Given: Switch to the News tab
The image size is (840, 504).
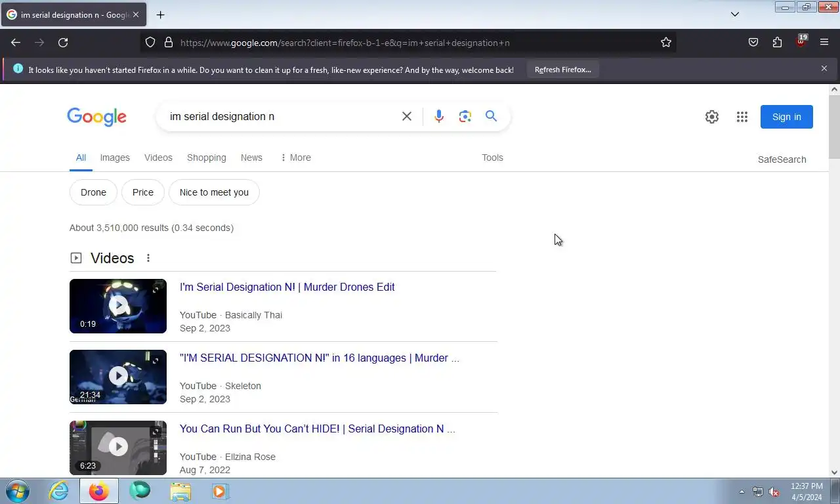Looking at the screenshot, I should [x=251, y=157].
